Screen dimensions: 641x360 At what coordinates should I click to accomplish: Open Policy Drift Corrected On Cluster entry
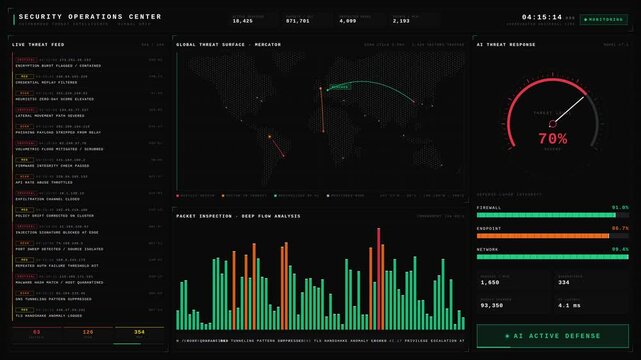tap(88, 213)
